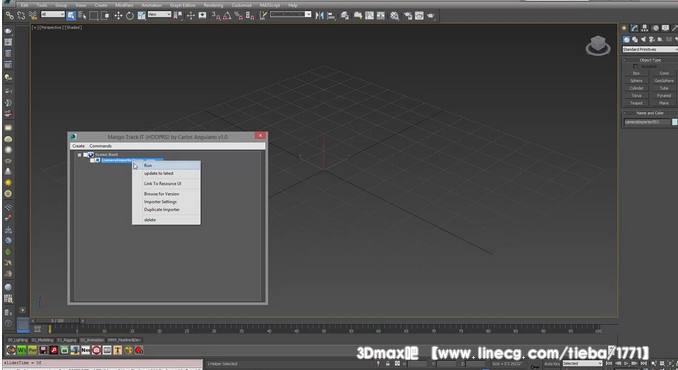Open the selection filter dropdown
The width and height of the screenshot is (678, 370).
(x=52, y=15)
